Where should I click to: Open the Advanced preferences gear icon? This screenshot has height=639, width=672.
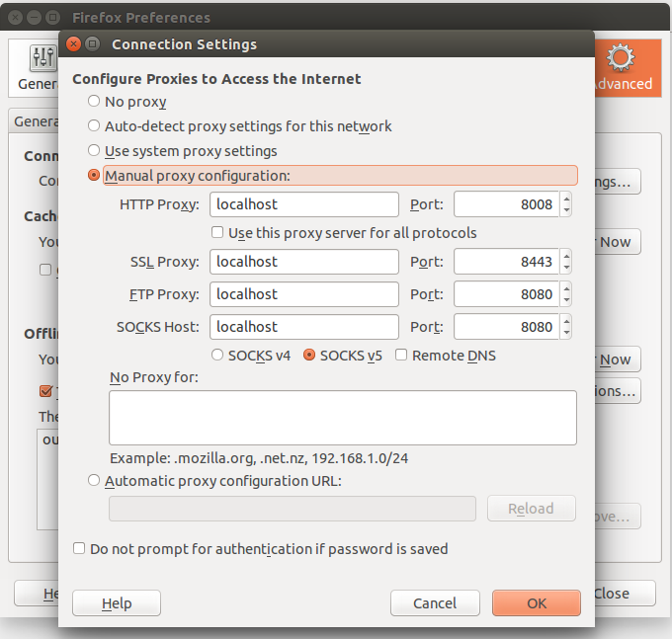click(621, 58)
